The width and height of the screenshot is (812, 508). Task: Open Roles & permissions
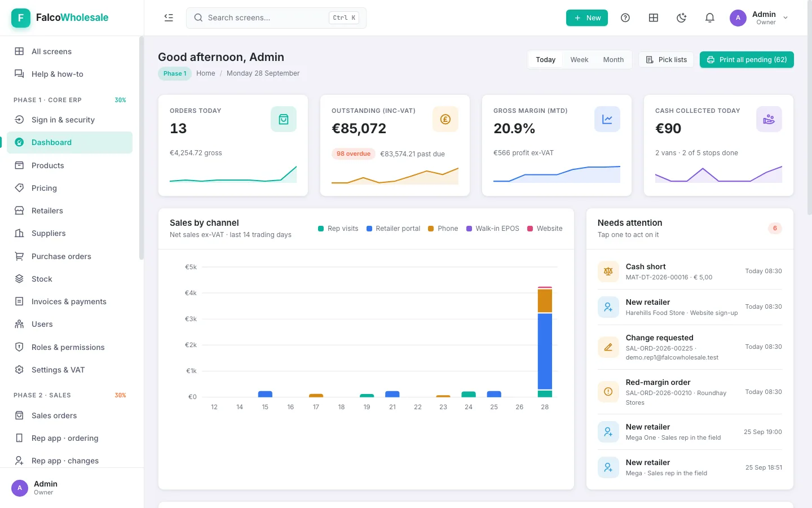pyautogui.click(x=69, y=347)
